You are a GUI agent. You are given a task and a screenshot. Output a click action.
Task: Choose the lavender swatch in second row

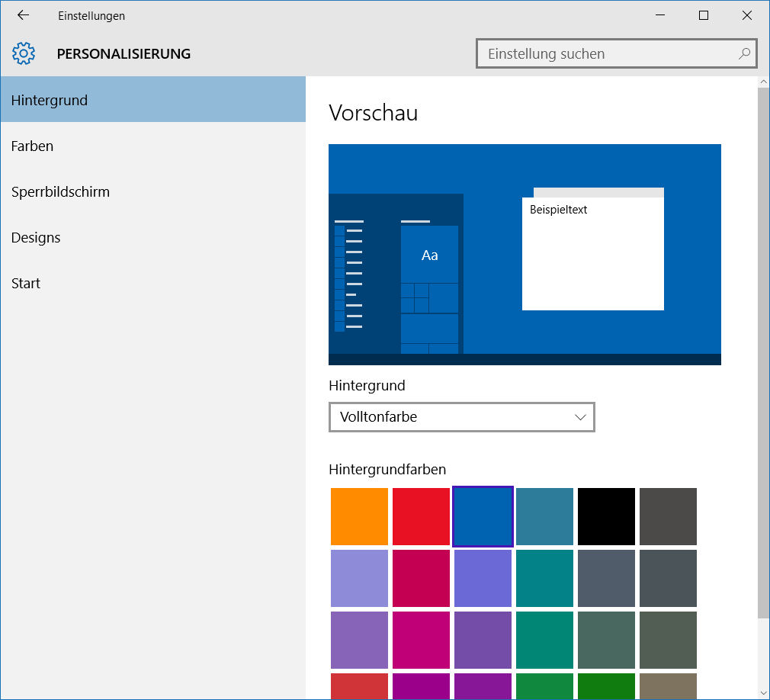click(359, 578)
